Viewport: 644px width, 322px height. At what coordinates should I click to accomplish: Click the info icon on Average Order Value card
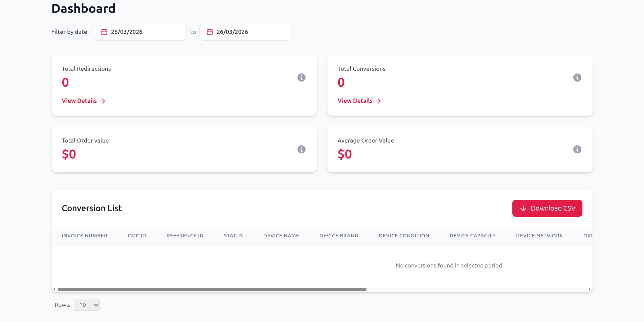[577, 149]
